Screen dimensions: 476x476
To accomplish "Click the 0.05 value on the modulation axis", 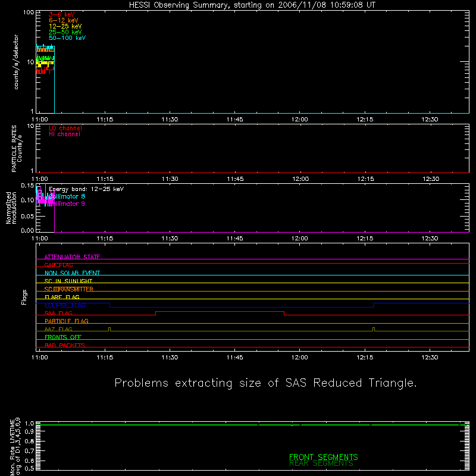I will pyautogui.click(x=27, y=216).
